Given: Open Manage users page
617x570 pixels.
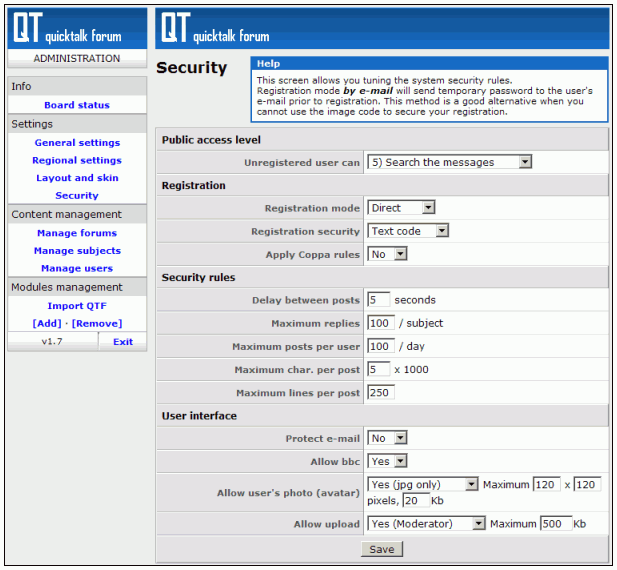Looking at the screenshot, I should pos(77,268).
